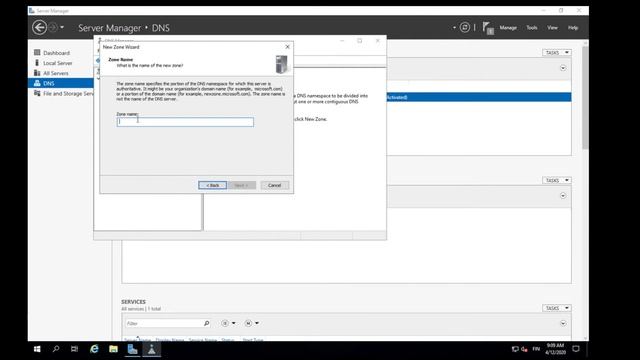Image resolution: width=640 pixels, height=360 pixels.
Task: Collapse the top section with its chevron
Action: pyautogui.click(x=563, y=68)
